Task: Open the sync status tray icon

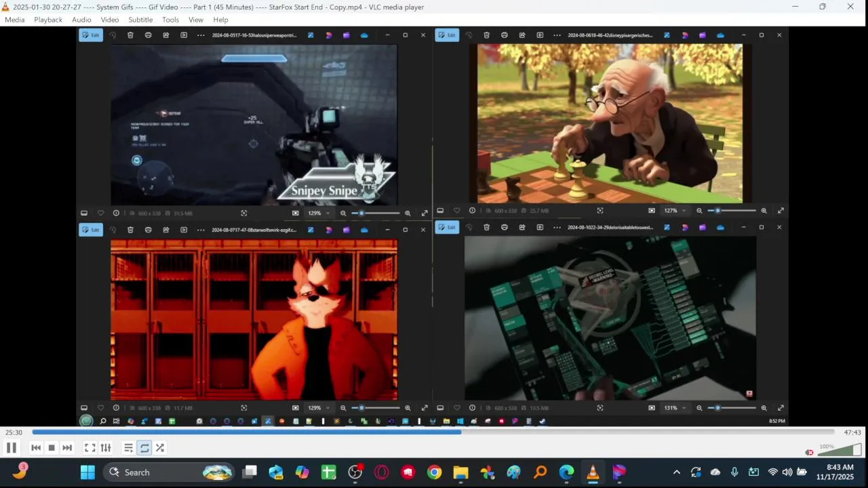Action: (696, 472)
